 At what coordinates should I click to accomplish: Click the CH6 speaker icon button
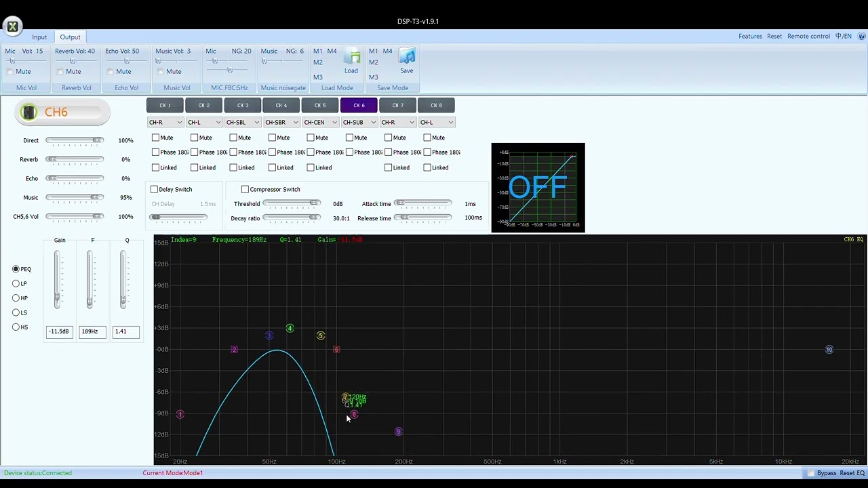tap(28, 113)
